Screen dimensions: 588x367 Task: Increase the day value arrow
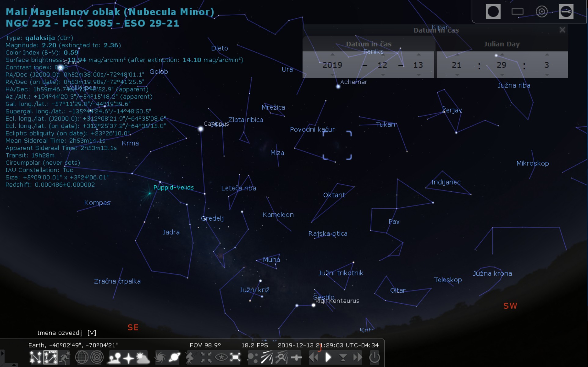point(419,55)
